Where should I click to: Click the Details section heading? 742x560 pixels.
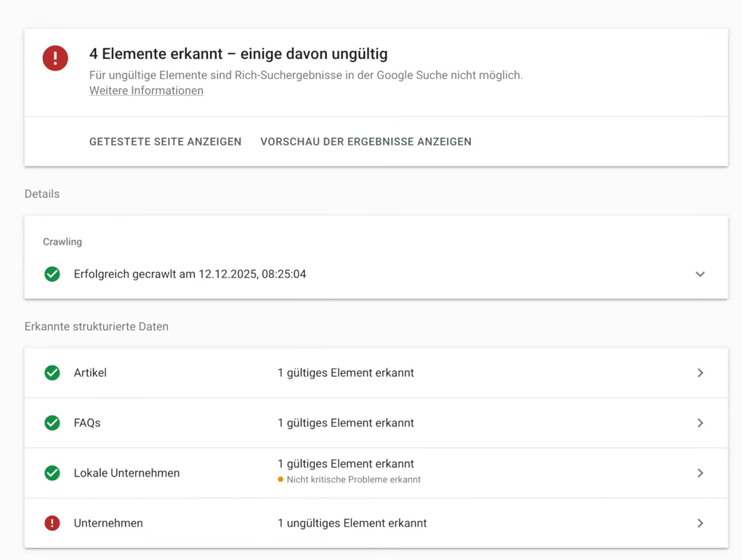(41, 194)
